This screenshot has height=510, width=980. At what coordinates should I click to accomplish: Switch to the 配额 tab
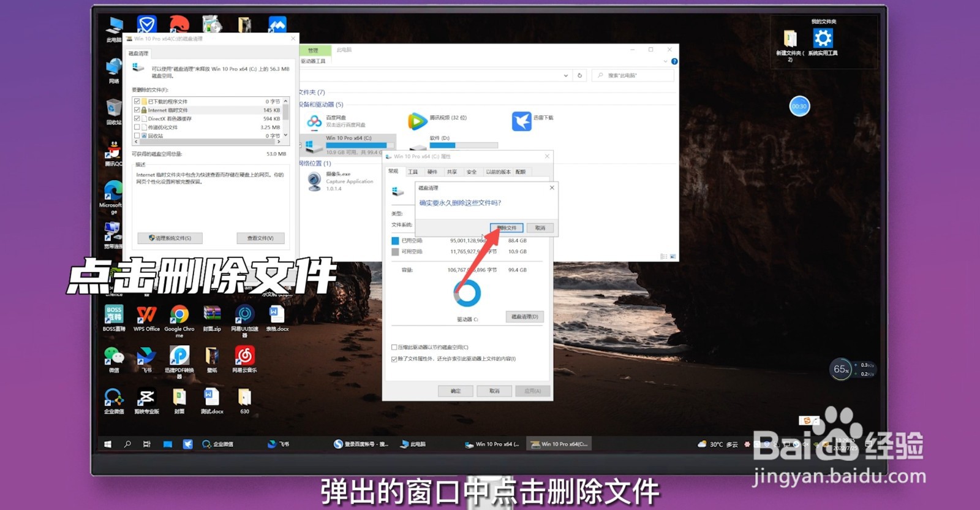click(521, 172)
